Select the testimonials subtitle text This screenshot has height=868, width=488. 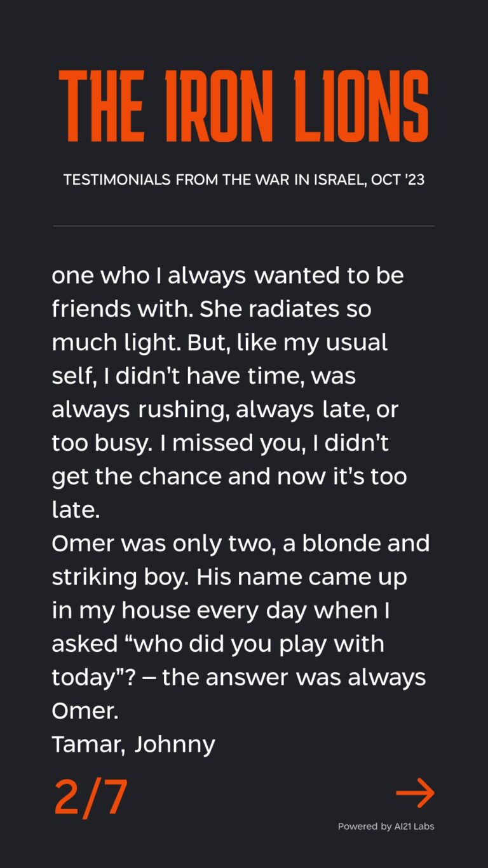[244, 179]
